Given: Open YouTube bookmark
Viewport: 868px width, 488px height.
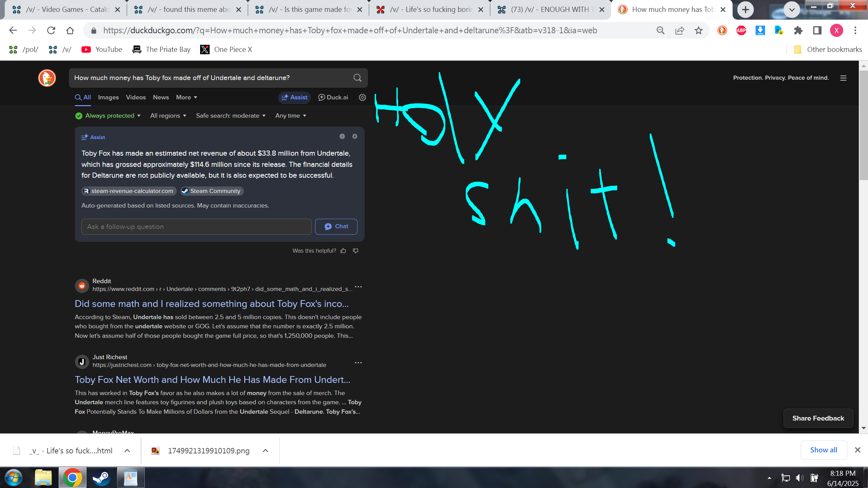Looking at the screenshot, I should tap(102, 50).
